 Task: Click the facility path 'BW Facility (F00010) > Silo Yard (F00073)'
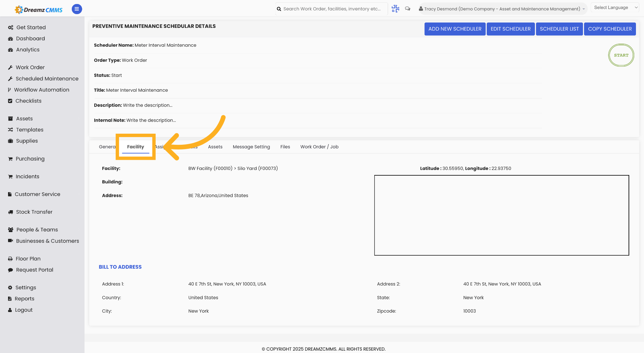233,169
